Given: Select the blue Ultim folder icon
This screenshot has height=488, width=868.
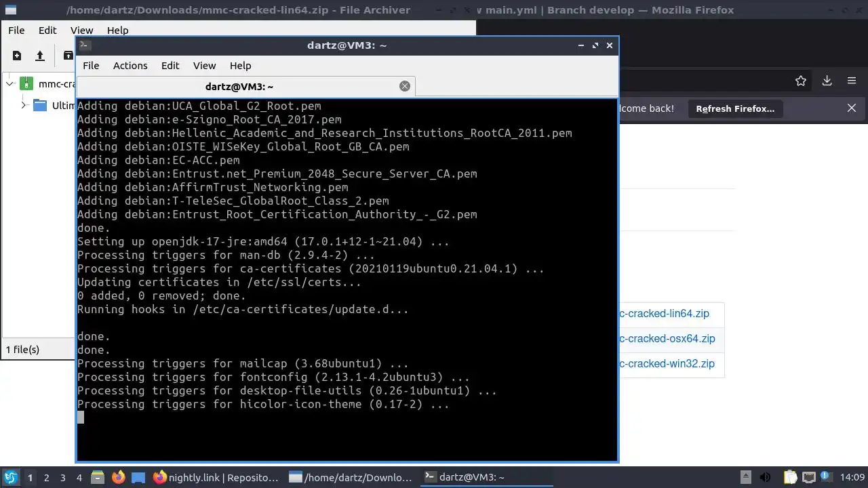Looking at the screenshot, I should tap(40, 105).
